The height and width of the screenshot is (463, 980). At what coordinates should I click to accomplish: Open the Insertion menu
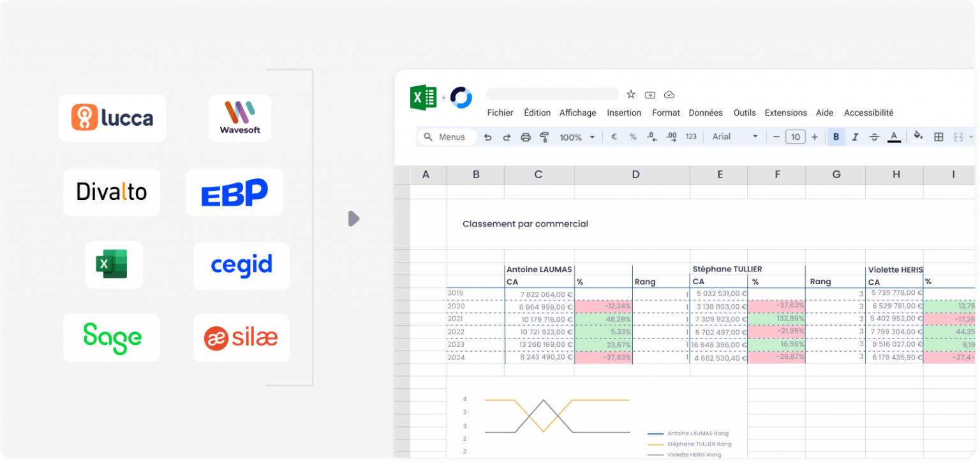coord(624,112)
